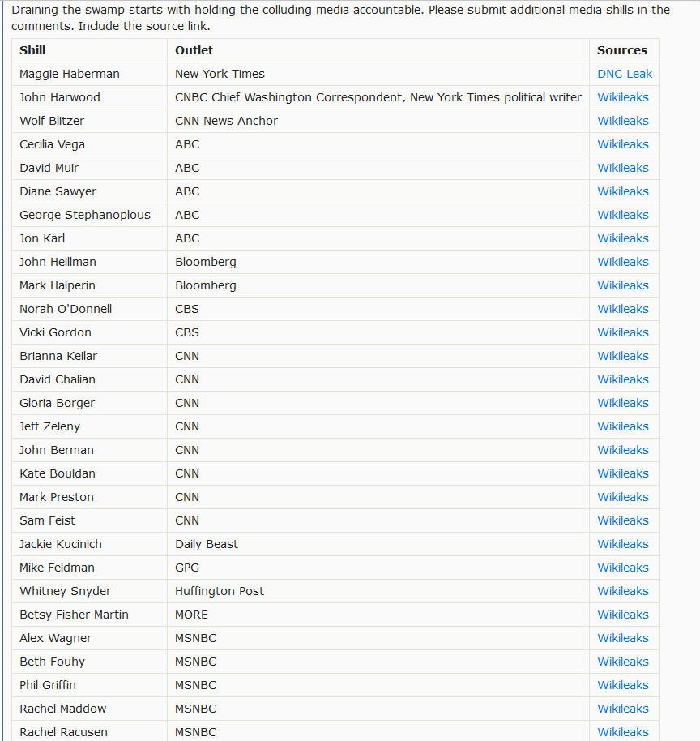Click the Sources column header
The height and width of the screenshot is (741, 700).
click(x=622, y=50)
